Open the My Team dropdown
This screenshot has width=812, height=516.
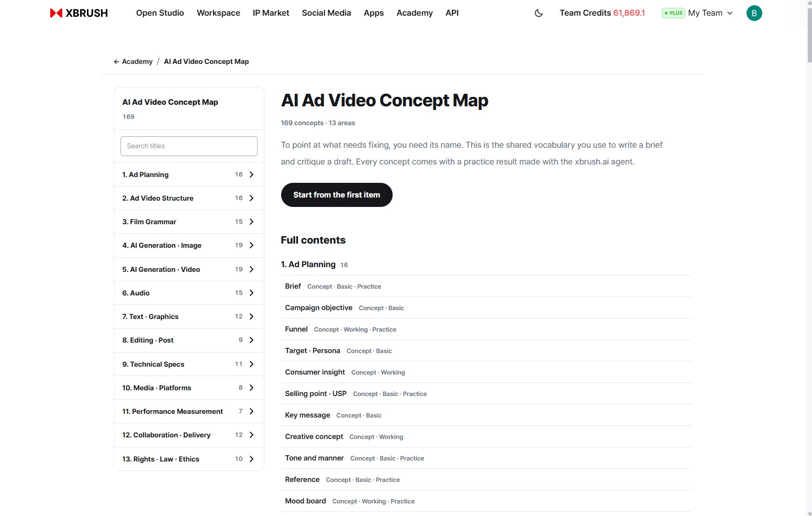tap(710, 13)
